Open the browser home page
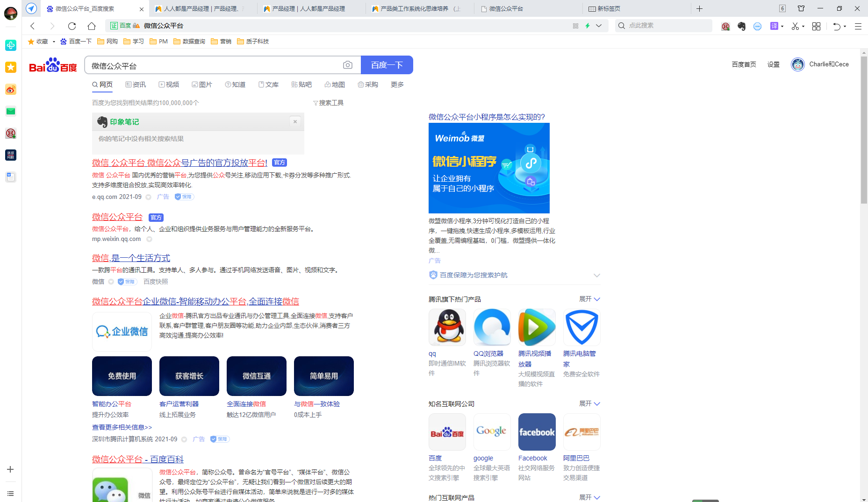This screenshot has width=868, height=502. coord(92,26)
